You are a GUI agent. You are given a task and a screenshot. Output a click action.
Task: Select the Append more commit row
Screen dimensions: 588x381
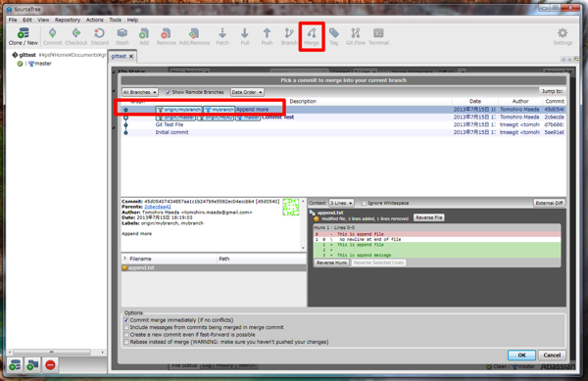coord(343,110)
